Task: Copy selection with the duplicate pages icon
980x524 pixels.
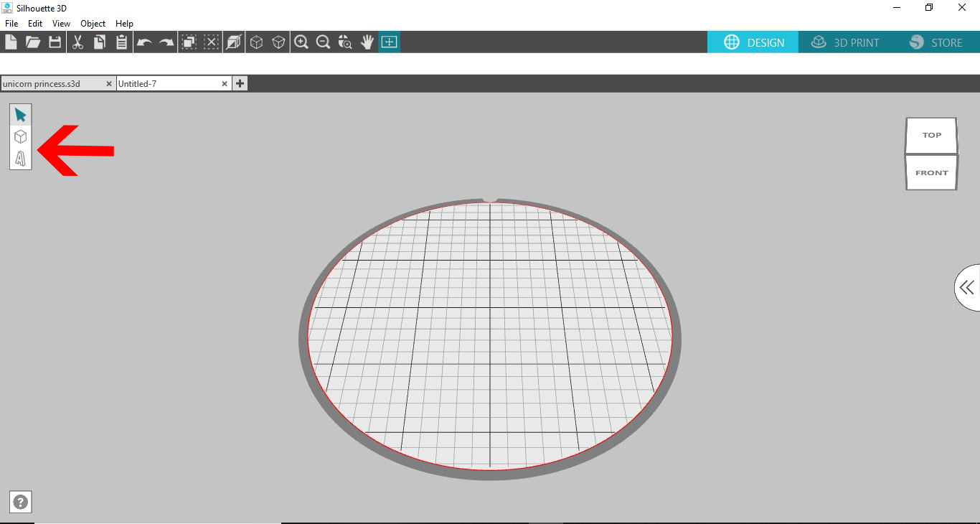Action: tap(99, 42)
